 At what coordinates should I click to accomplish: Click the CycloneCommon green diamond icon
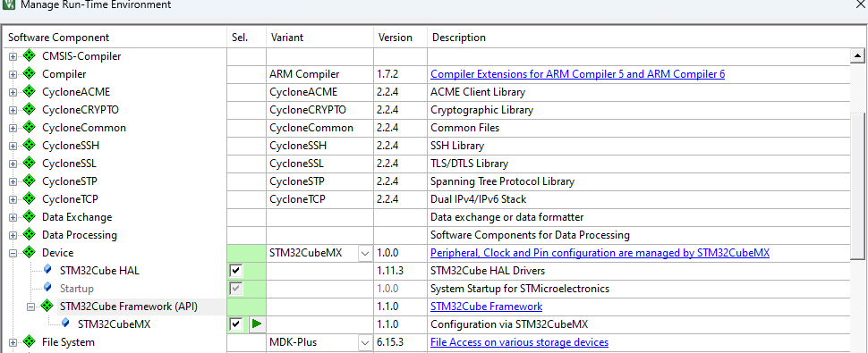pyautogui.click(x=30, y=128)
